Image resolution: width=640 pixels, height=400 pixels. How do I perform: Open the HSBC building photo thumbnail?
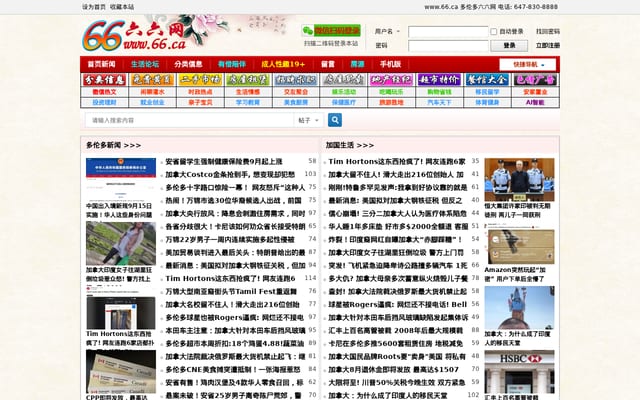click(519, 371)
